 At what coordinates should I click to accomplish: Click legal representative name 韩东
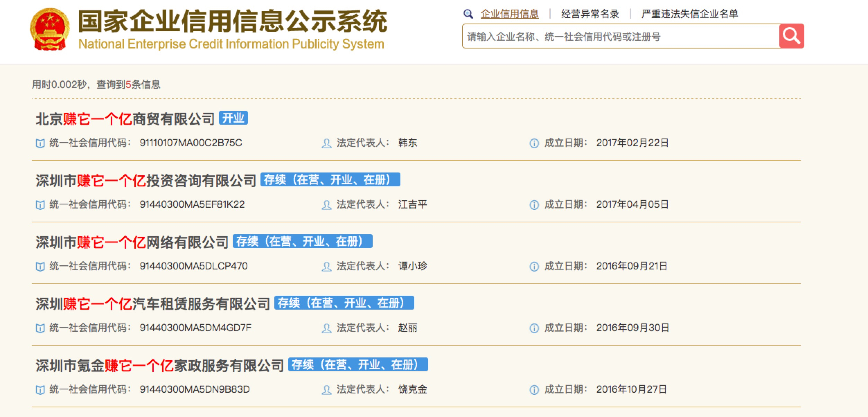(x=408, y=143)
